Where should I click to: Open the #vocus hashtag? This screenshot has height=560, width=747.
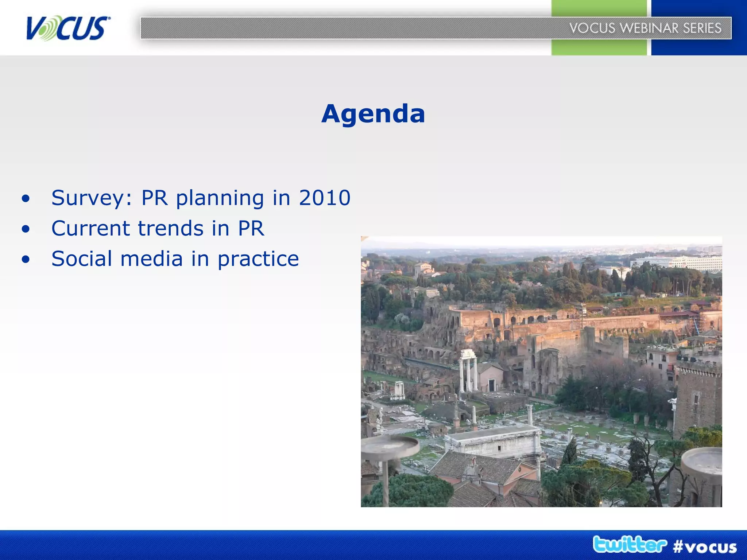(x=705, y=547)
